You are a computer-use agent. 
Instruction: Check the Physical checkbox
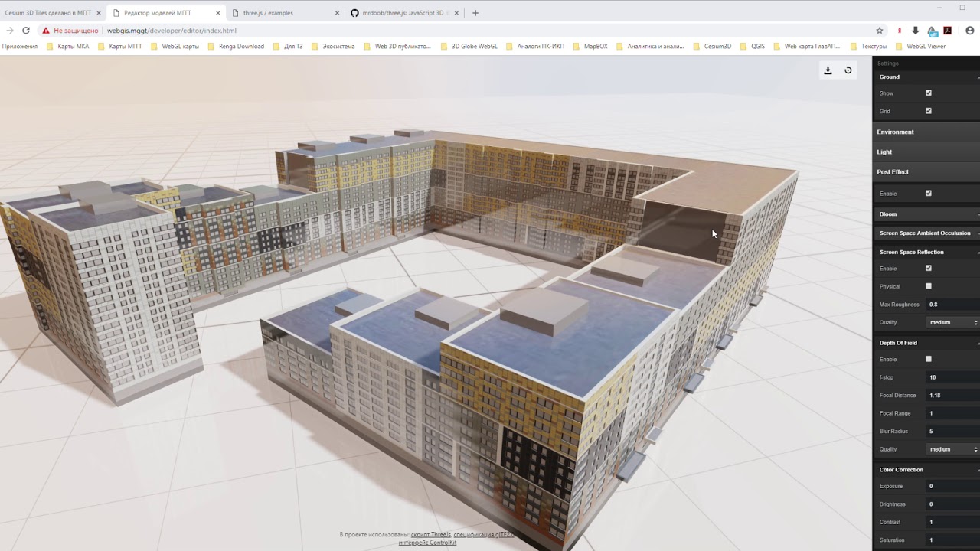coord(929,286)
